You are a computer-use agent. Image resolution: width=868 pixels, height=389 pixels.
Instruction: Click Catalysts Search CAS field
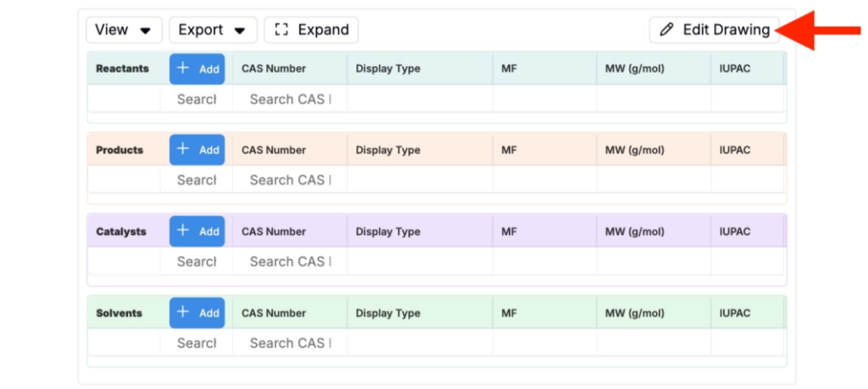coord(290,262)
